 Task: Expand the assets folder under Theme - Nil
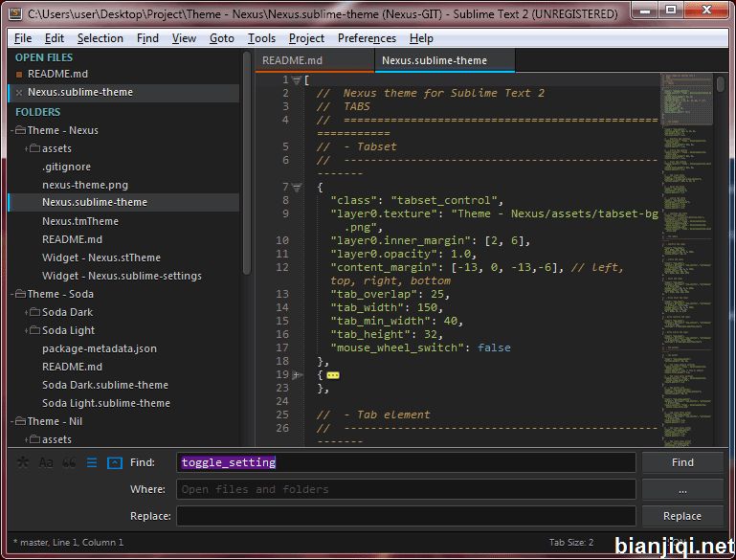click(26, 439)
